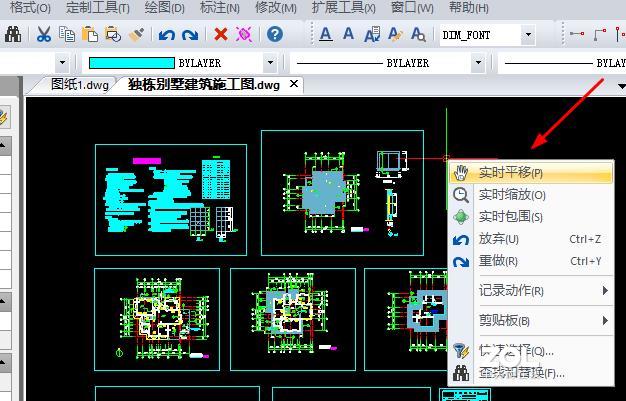The height and width of the screenshot is (401, 626).
Task: Close the 独栋别墅建筑施工图.dwg tab
Action: coord(294,84)
